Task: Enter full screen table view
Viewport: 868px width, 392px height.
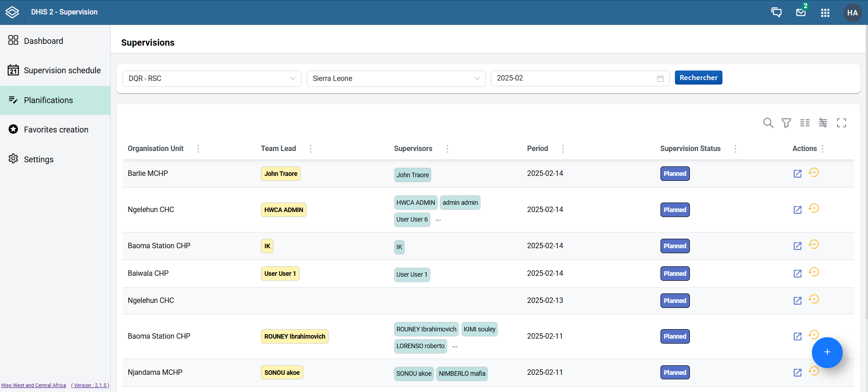Action: coord(841,123)
